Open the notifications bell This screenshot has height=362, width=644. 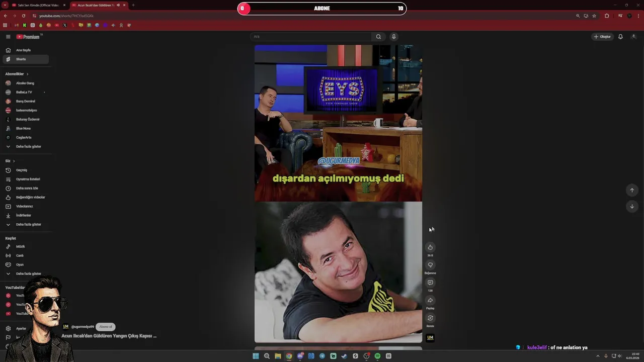click(620, 37)
